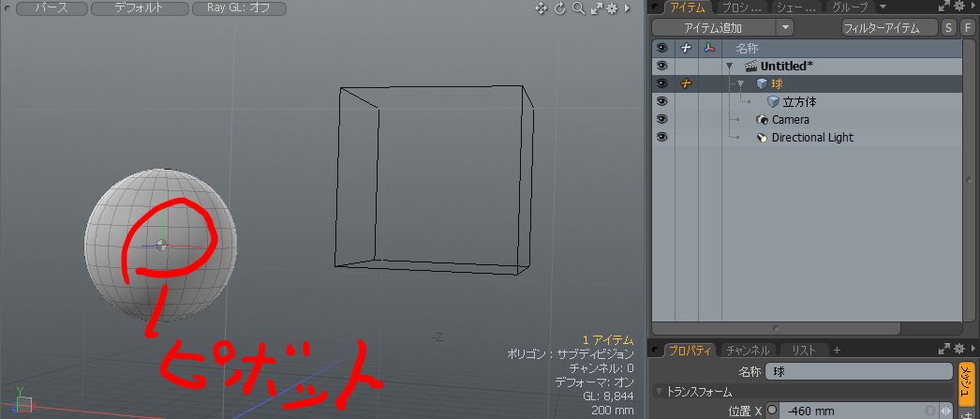Toggle visibility of the Untitled scene
The image size is (980, 419).
[x=662, y=66]
